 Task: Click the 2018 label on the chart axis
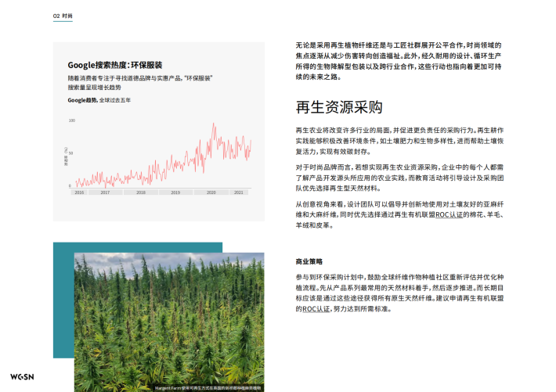pyautogui.click(x=140, y=192)
